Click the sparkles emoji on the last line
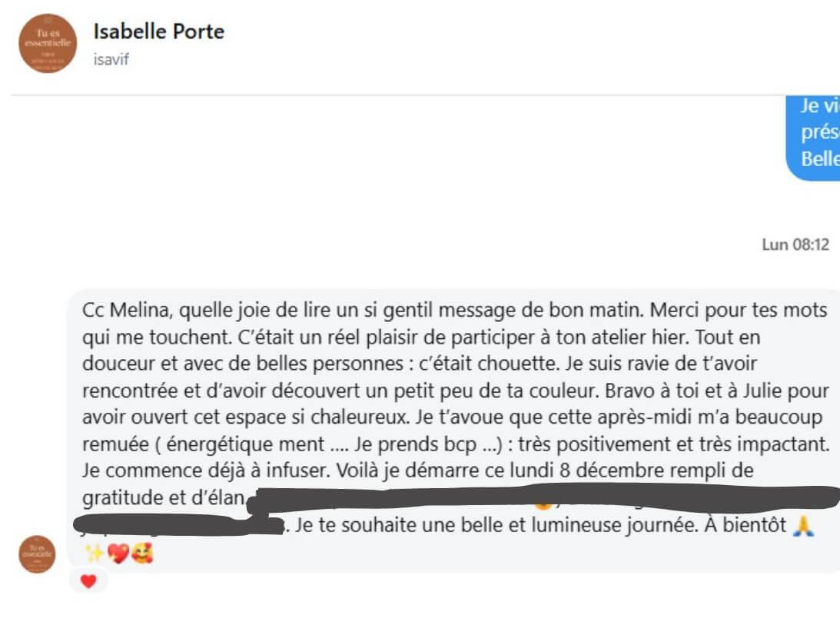This screenshot has height=625, width=840. click(94, 552)
